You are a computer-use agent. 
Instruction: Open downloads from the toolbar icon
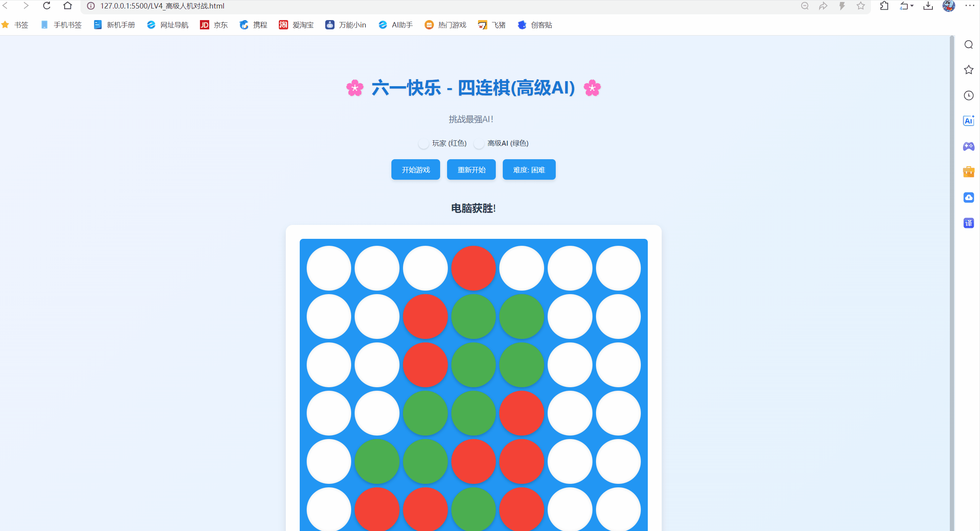pyautogui.click(x=928, y=6)
